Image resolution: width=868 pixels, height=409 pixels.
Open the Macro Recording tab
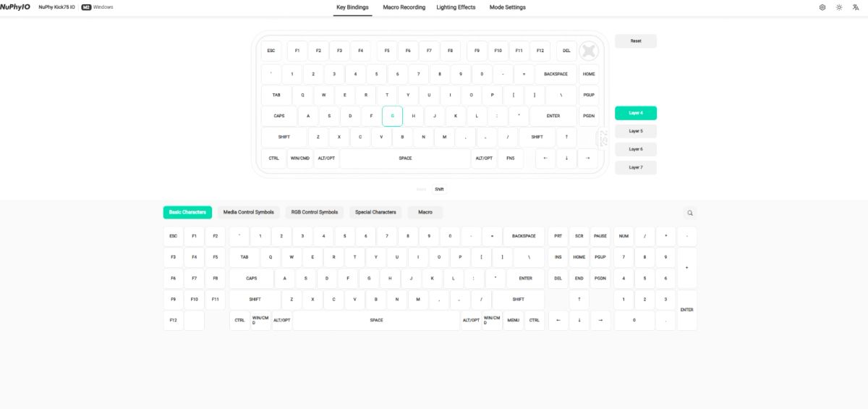tap(404, 7)
